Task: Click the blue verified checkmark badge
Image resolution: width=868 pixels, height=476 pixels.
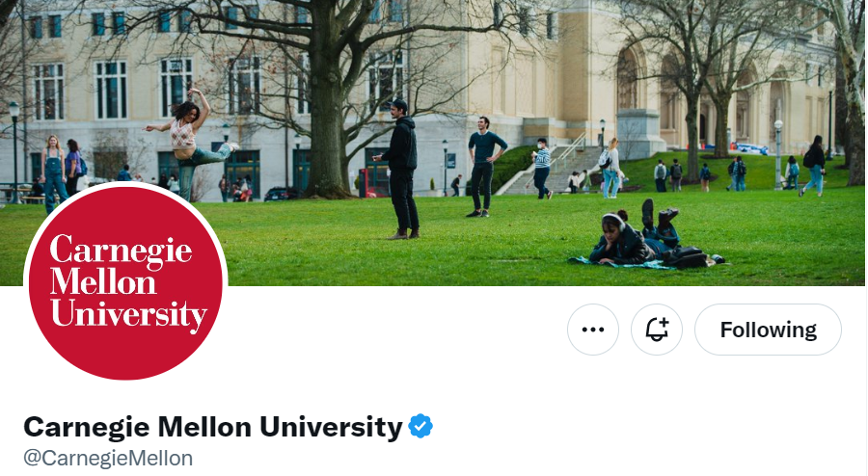Action: 420,426
